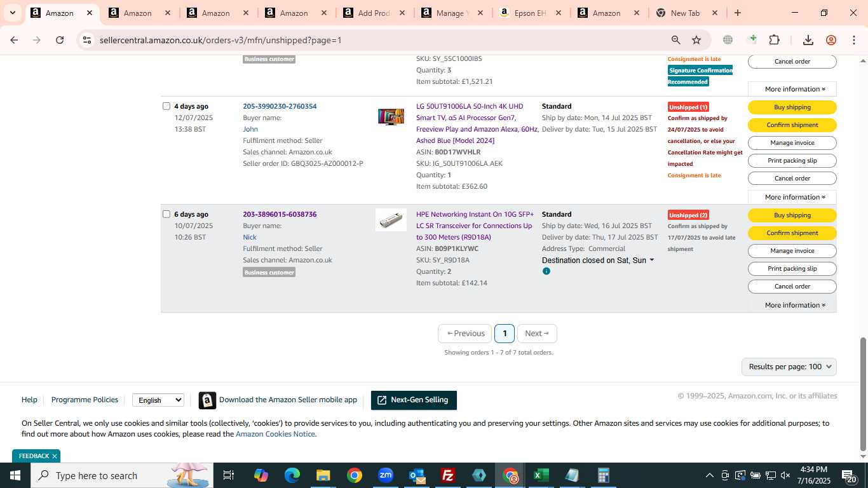Switch to the Add Prod tab
The height and width of the screenshot is (488, 868).
coord(375,13)
